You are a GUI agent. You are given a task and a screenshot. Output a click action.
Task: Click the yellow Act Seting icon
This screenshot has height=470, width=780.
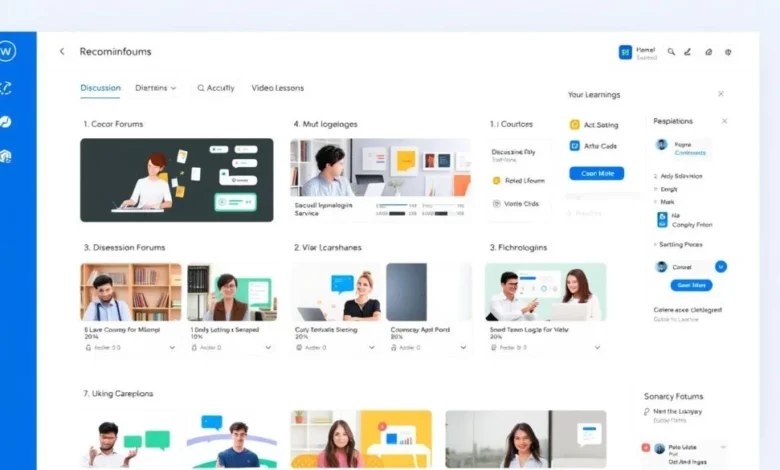(574, 125)
